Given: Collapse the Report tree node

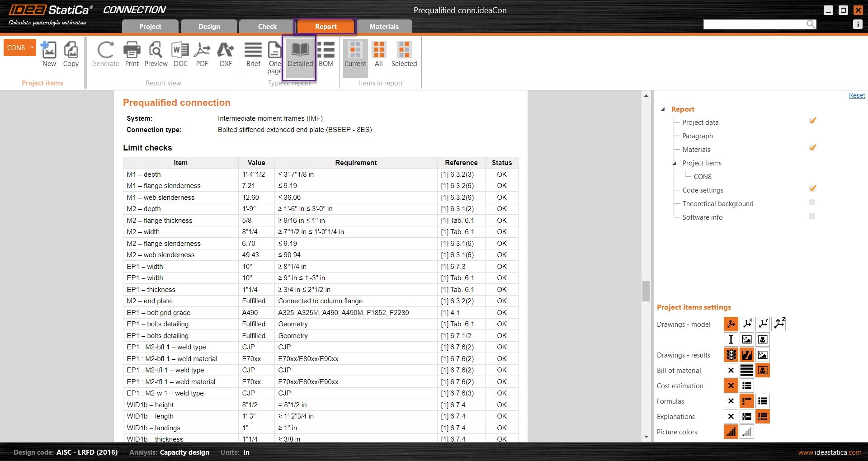Looking at the screenshot, I should click(x=663, y=109).
